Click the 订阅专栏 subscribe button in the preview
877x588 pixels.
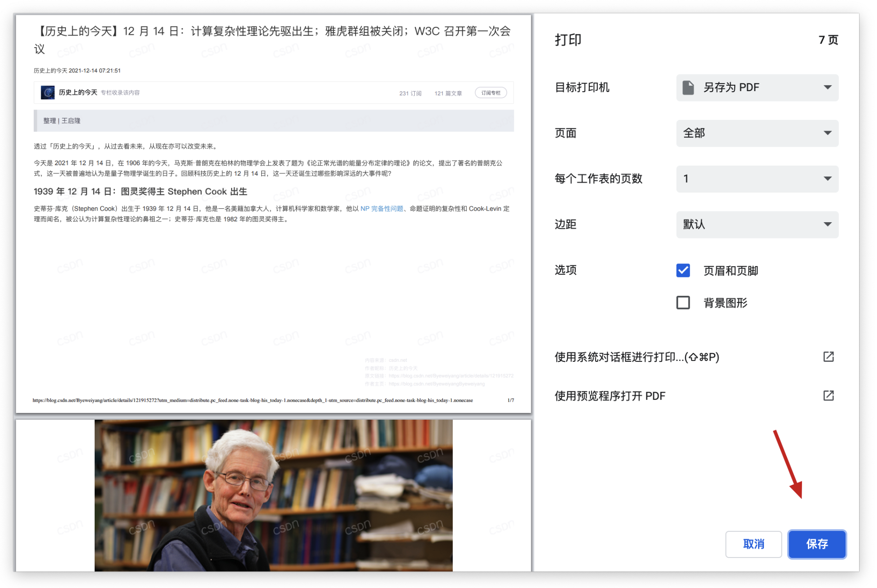(491, 93)
